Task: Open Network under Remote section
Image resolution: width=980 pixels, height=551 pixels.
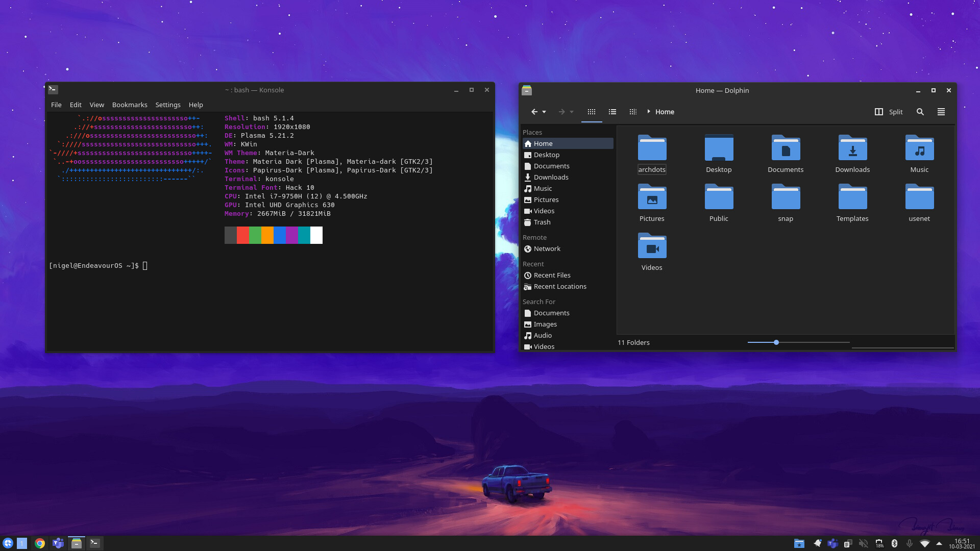Action: point(568,248)
